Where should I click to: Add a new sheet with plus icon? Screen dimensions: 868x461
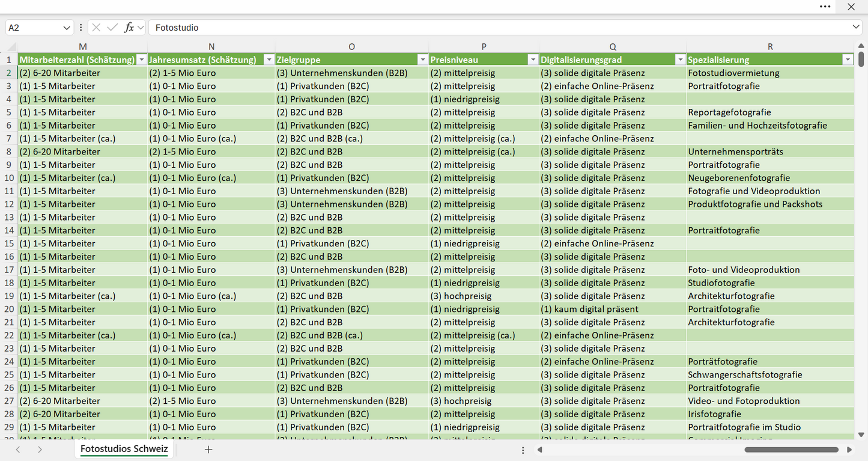[x=208, y=450]
